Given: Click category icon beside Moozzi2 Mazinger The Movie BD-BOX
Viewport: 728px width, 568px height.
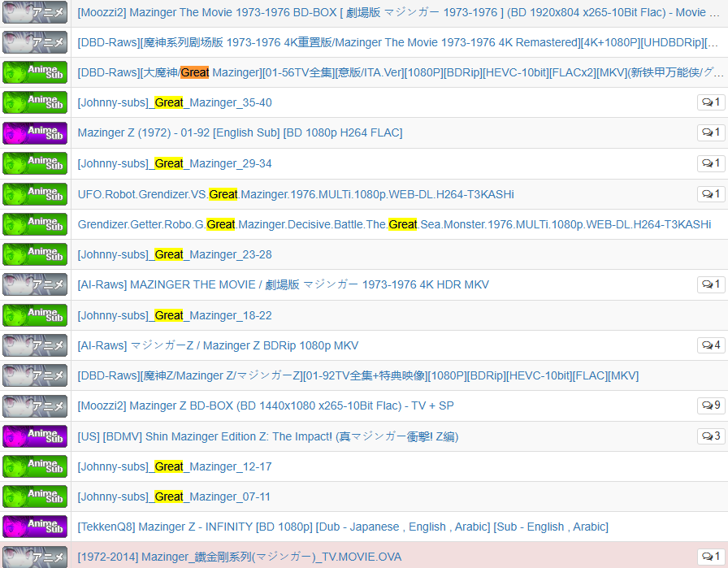Looking at the screenshot, I should [35, 12].
